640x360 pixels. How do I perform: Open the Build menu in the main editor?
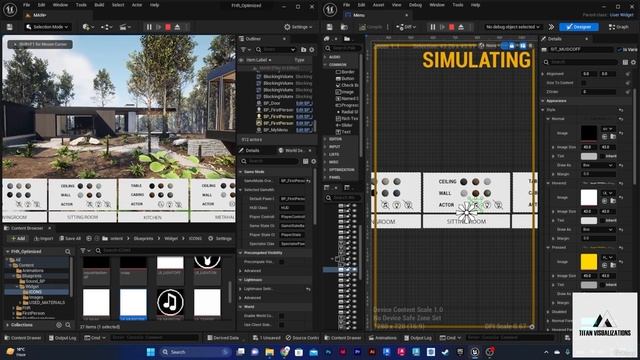tap(99, 5)
